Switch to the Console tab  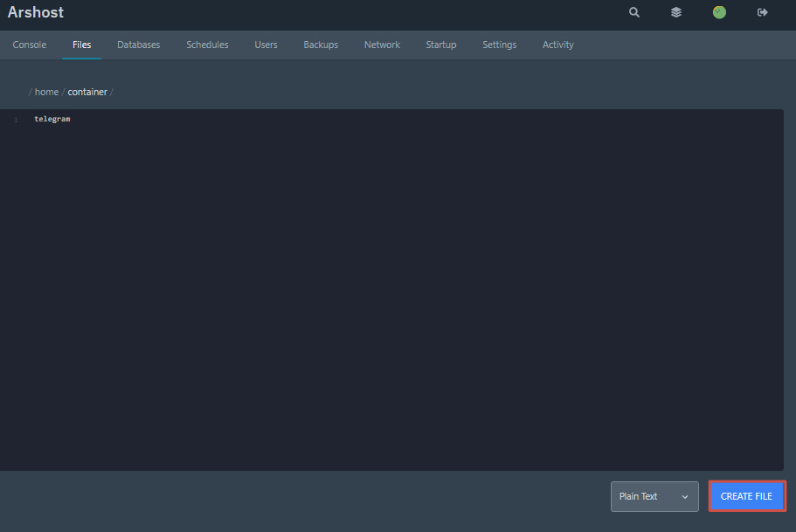[30, 45]
